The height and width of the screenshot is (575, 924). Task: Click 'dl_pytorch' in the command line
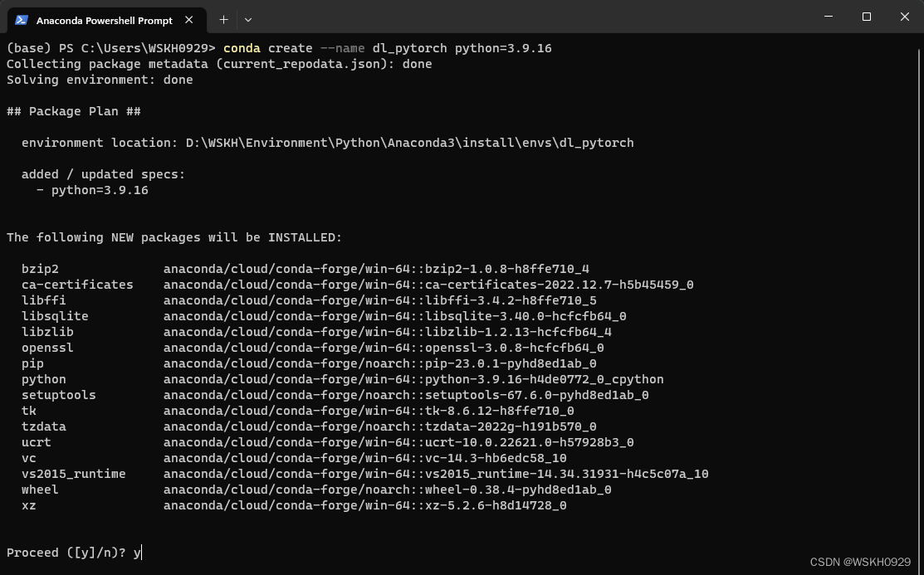(409, 48)
